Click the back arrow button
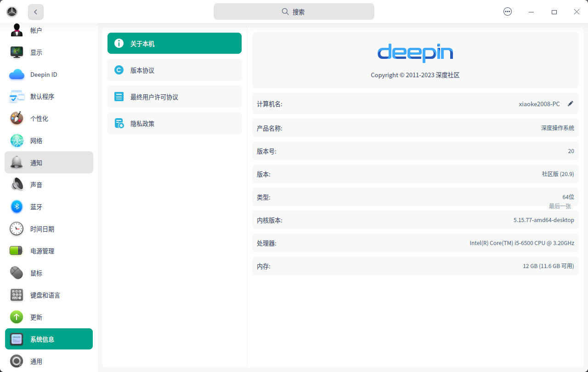The image size is (588, 372). pos(35,11)
